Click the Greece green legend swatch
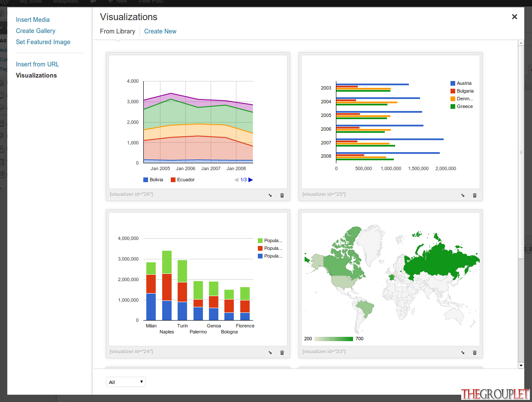 point(453,106)
